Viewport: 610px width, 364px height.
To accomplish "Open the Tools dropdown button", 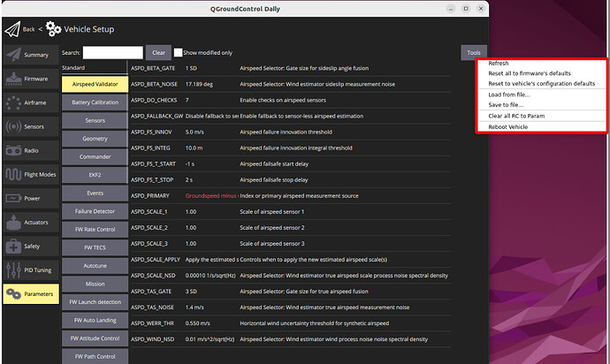I will 474,52.
